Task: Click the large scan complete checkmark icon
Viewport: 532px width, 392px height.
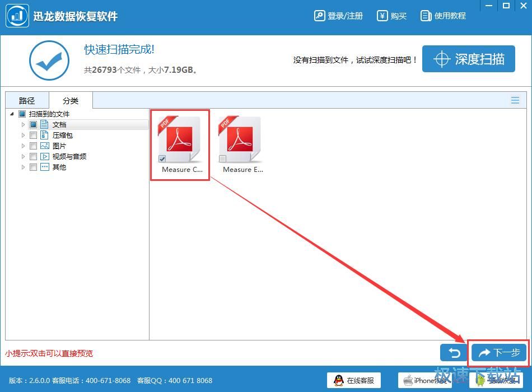Action: (x=49, y=60)
